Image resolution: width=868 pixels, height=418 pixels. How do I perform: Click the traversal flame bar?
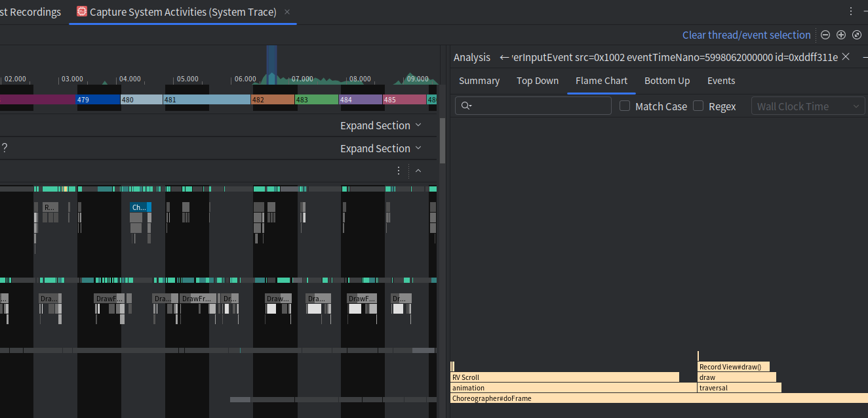coord(740,388)
